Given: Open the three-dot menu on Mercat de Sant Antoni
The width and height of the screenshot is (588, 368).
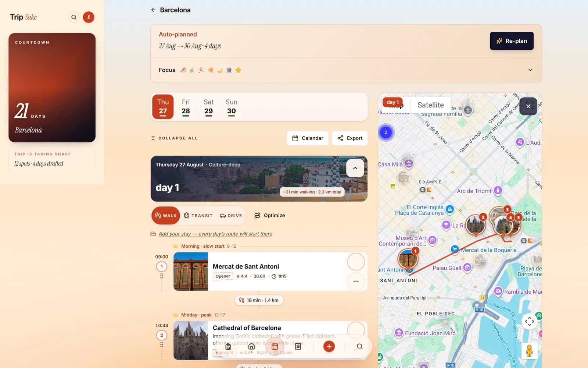Looking at the screenshot, I should point(356,281).
